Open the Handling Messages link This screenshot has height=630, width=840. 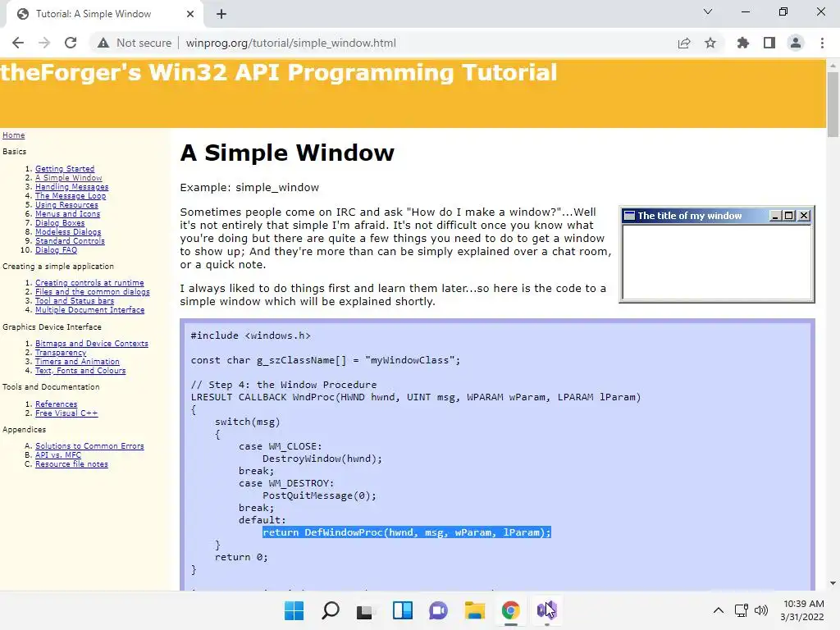pos(72,187)
